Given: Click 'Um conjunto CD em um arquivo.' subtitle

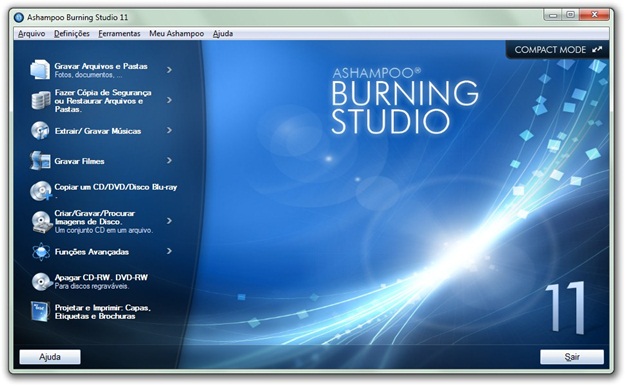Looking at the screenshot, I should tap(104, 230).
